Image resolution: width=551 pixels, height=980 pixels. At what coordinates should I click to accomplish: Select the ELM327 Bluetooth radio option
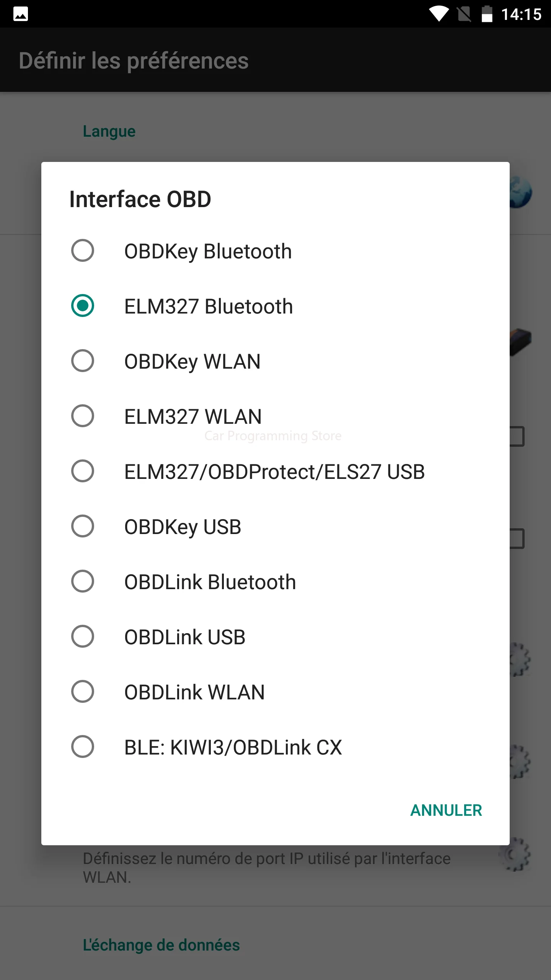pyautogui.click(x=83, y=306)
